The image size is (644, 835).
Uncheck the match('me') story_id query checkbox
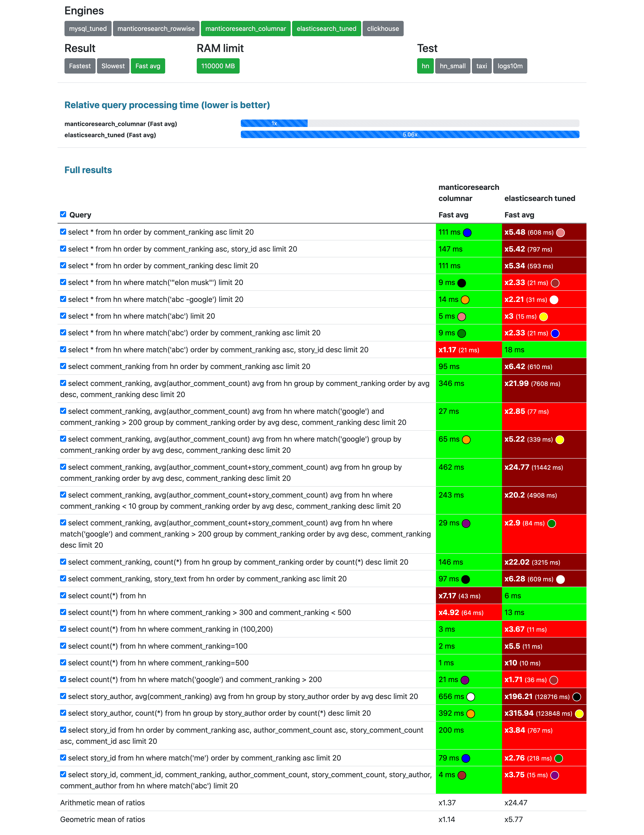[x=63, y=757]
